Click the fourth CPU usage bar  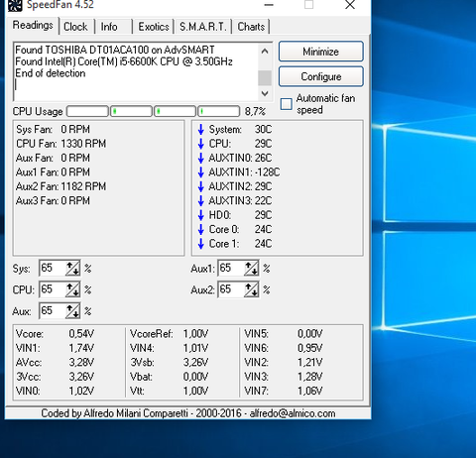point(219,111)
